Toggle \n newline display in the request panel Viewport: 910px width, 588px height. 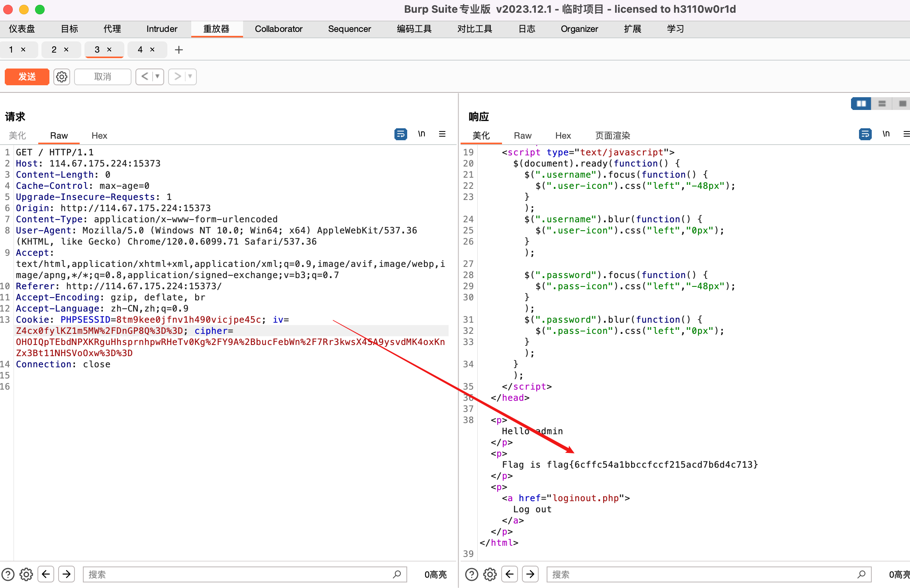(x=422, y=134)
